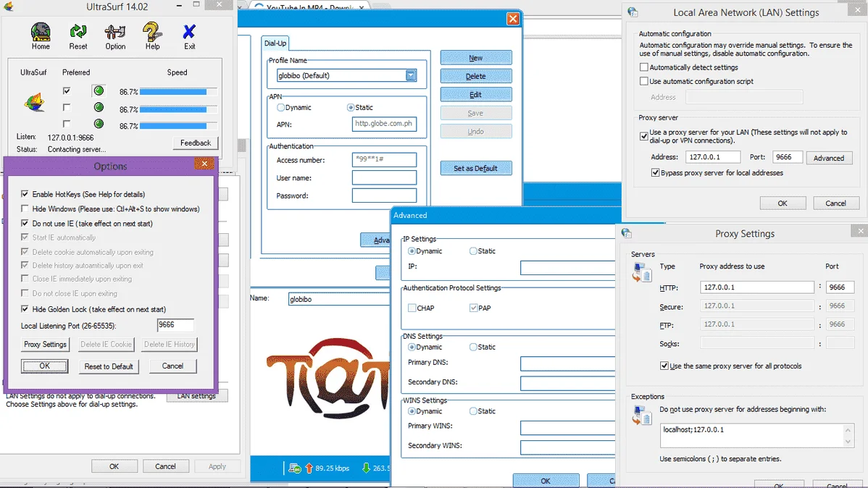Select Static APN radio button
Screen dimensions: 868x488
(x=351, y=107)
